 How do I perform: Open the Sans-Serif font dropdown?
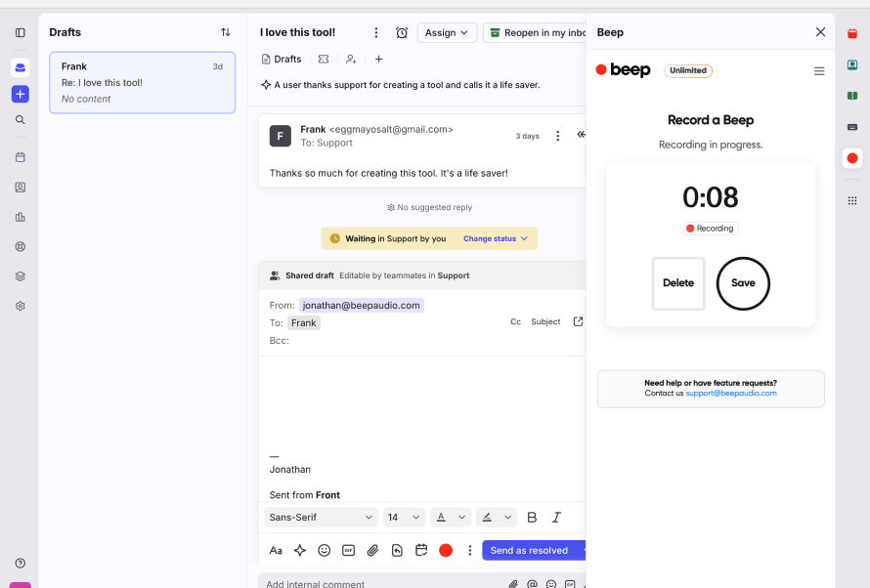point(321,517)
